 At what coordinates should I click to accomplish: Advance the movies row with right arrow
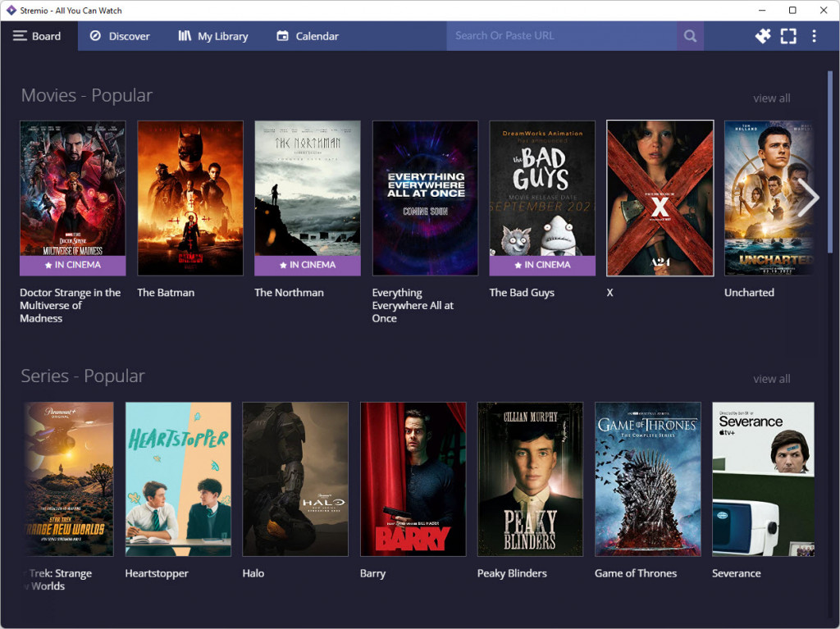click(x=808, y=198)
